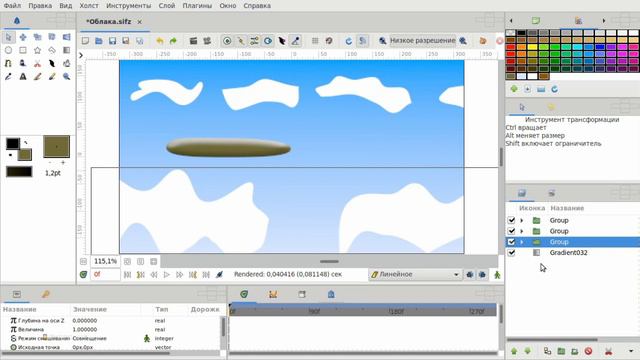This screenshot has height=360, width=640.
Task: Select the Zoom magnifier tool
Action: click(x=67, y=76)
